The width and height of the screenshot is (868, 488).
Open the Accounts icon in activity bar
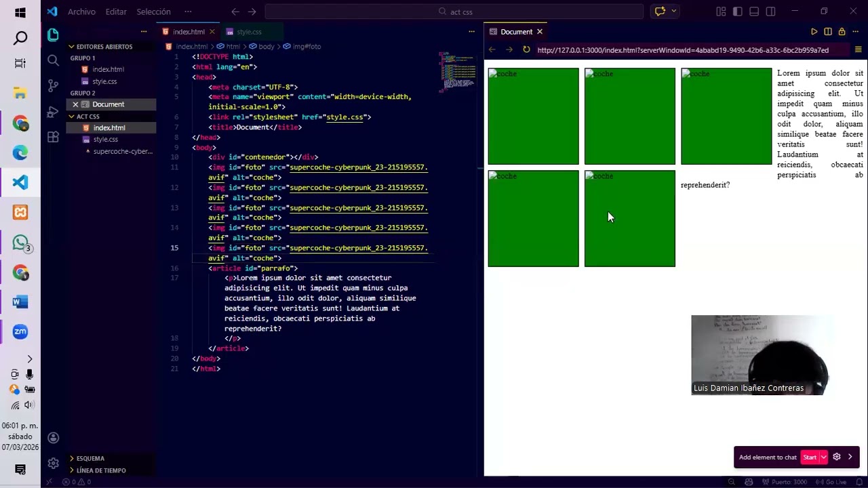click(x=53, y=438)
